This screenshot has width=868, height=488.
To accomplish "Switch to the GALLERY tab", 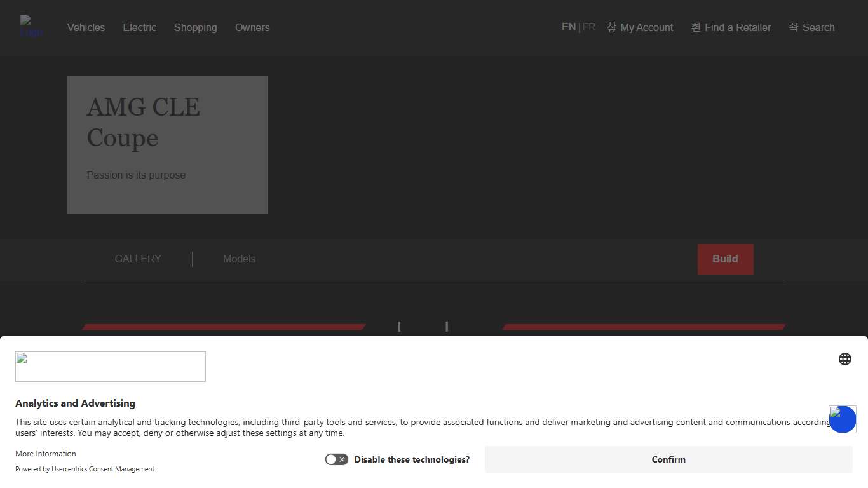I will 138,259.
